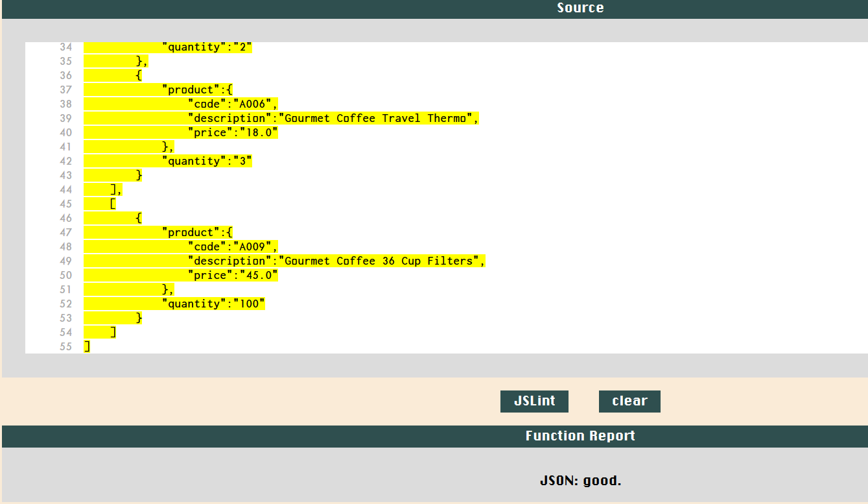Viewport: 868px width, 504px height.
Task: Click the closing brace on line 53
Action: tap(139, 318)
